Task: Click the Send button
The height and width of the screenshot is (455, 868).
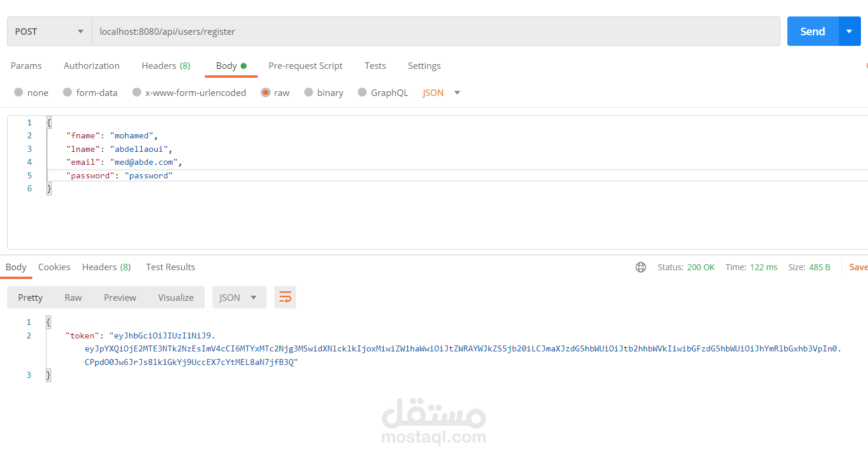Action: (812, 31)
